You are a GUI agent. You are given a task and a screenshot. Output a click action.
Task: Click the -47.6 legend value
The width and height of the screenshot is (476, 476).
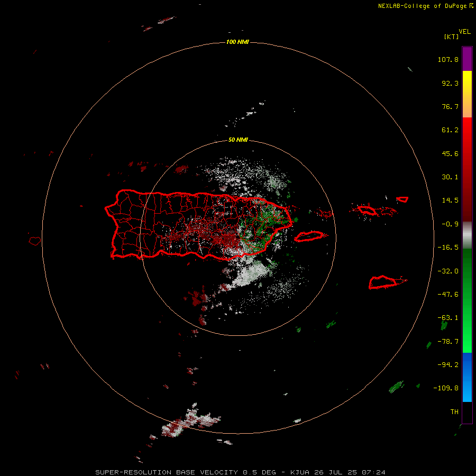[448, 295]
